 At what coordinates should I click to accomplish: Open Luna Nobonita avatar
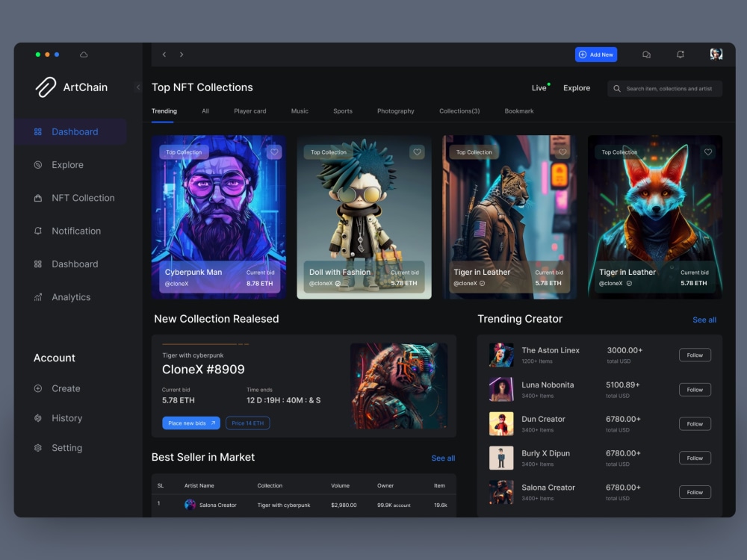tap(501, 390)
